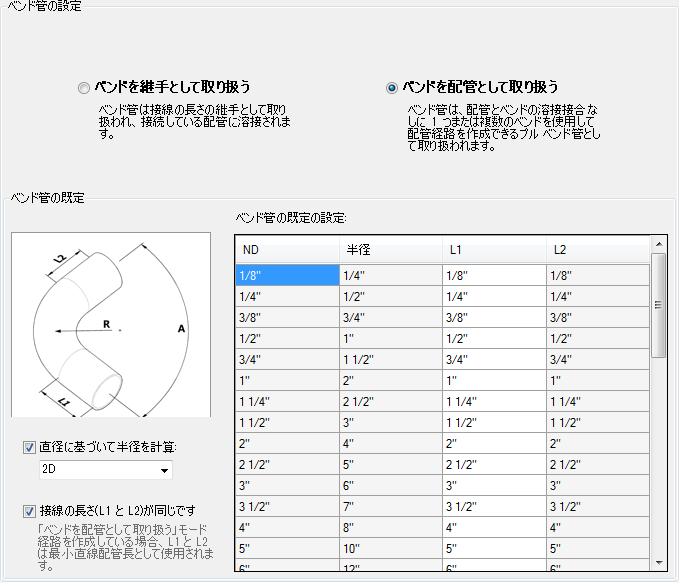The image size is (679, 583).
Task: Click the L1 cell in the 1" row
Action: click(x=495, y=380)
